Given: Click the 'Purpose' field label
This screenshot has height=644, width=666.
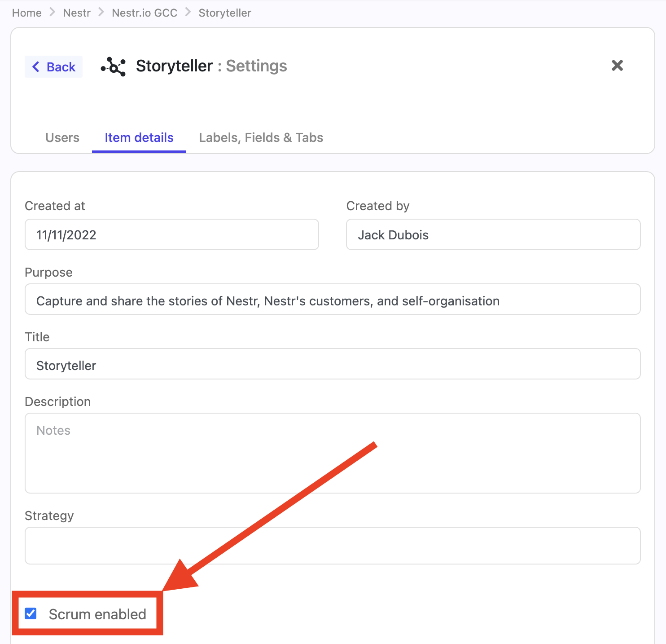Looking at the screenshot, I should 48,272.
